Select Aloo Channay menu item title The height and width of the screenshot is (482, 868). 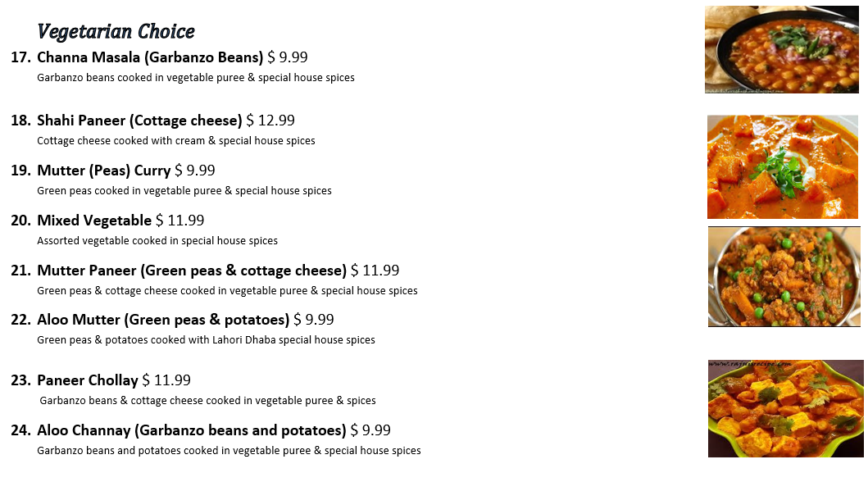[x=191, y=430]
